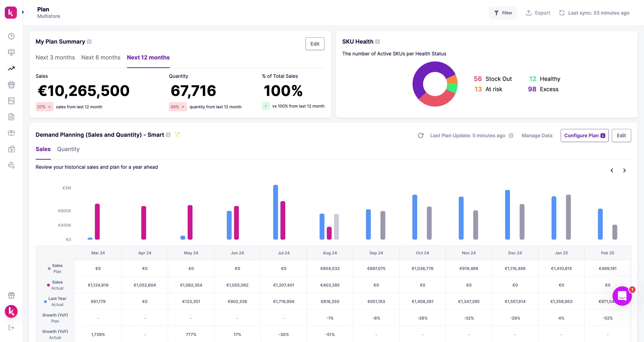Open the wrench tools icon in sidebar
The width and height of the screenshot is (644, 342).
tap(11, 165)
